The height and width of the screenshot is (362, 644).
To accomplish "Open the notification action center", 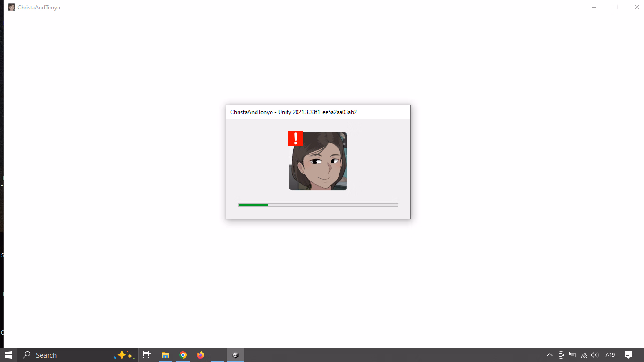I will tap(628, 355).
